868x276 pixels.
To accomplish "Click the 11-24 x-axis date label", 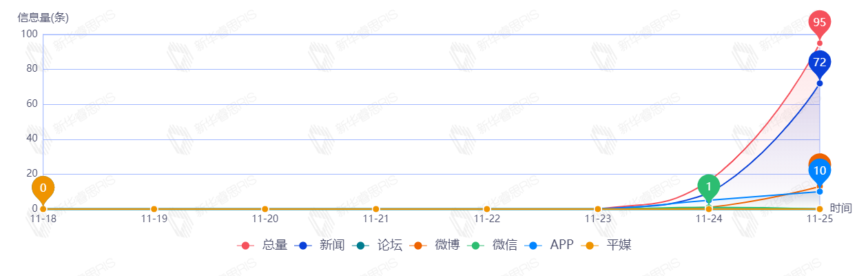I will 708,219.
